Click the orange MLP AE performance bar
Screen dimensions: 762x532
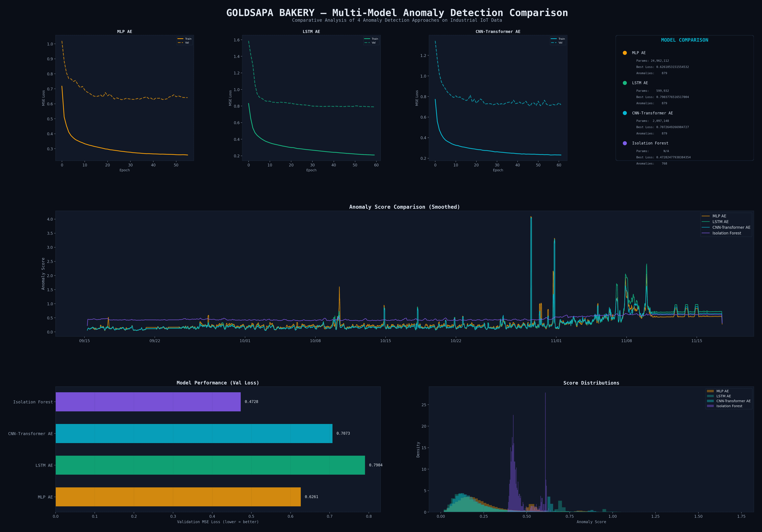(x=178, y=497)
